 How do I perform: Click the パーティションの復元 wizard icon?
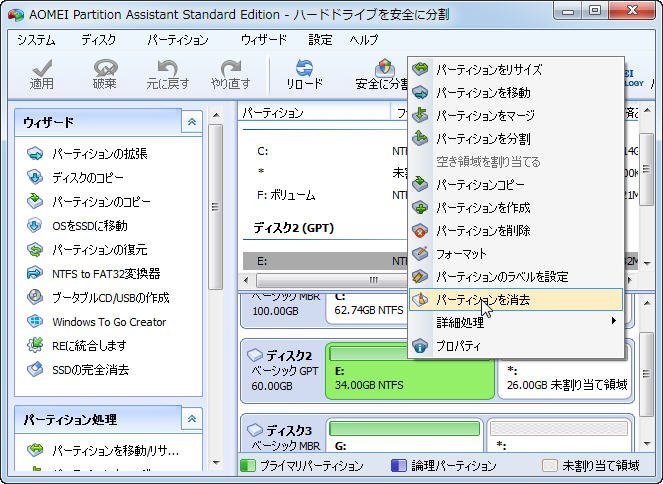(x=35, y=249)
